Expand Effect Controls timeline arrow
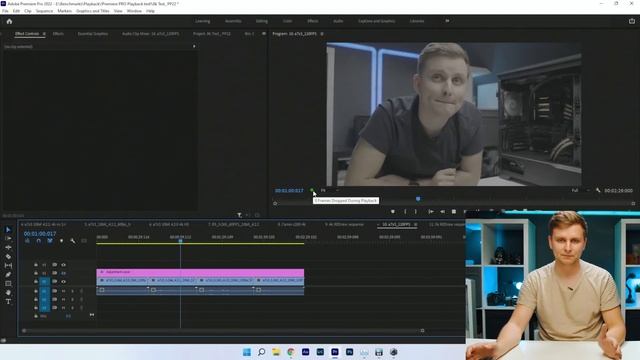The width and height of the screenshot is (640, 360). tap(194, 46)
